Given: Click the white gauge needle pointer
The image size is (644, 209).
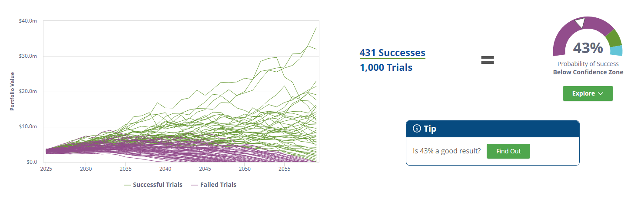Looking at the screenshot, I should pos(580,23).
